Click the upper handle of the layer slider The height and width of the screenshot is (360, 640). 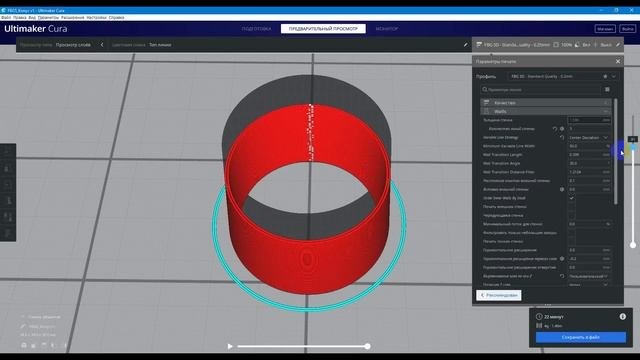point(633,147)
